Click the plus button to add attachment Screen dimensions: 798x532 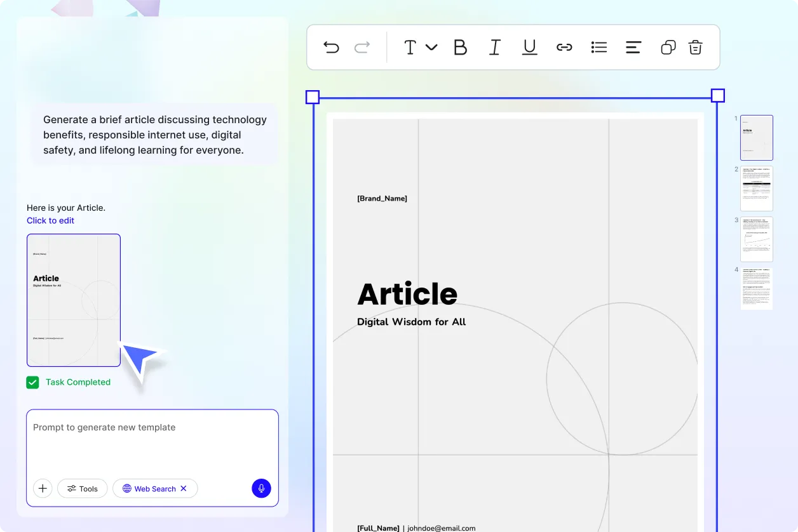[43, 488]
